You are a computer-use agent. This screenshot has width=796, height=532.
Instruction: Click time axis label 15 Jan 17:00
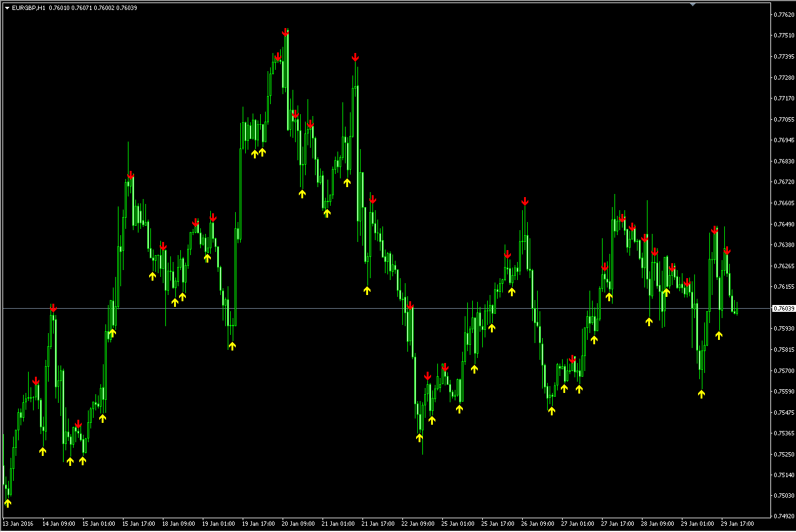pyautogui.click(x=138, y=524)
